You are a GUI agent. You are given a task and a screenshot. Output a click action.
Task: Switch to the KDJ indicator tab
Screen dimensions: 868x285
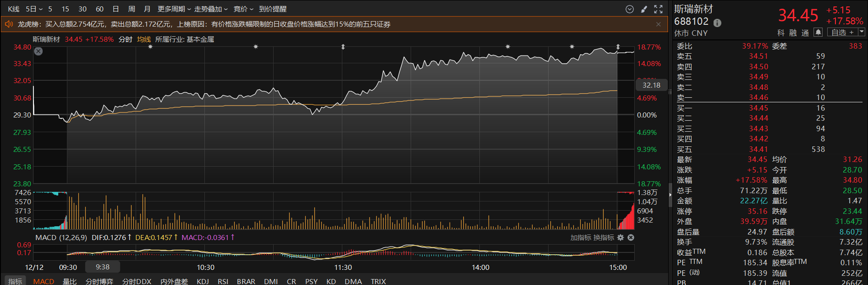click(203, 281)
